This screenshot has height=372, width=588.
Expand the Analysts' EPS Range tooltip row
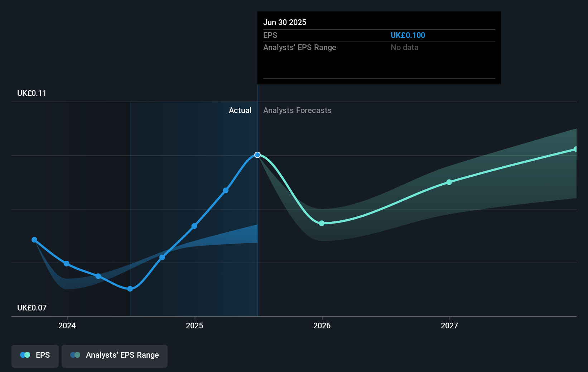click(x=300, y=47)
